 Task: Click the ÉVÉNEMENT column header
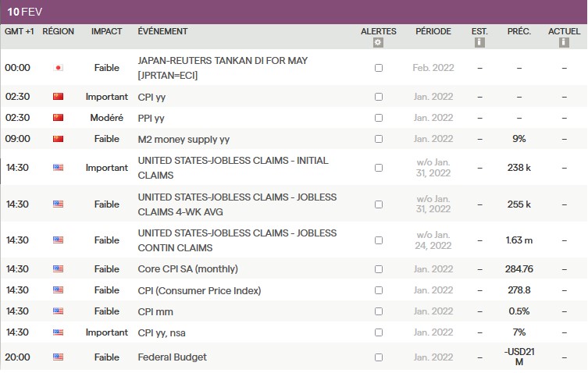[x=162, y=31]
